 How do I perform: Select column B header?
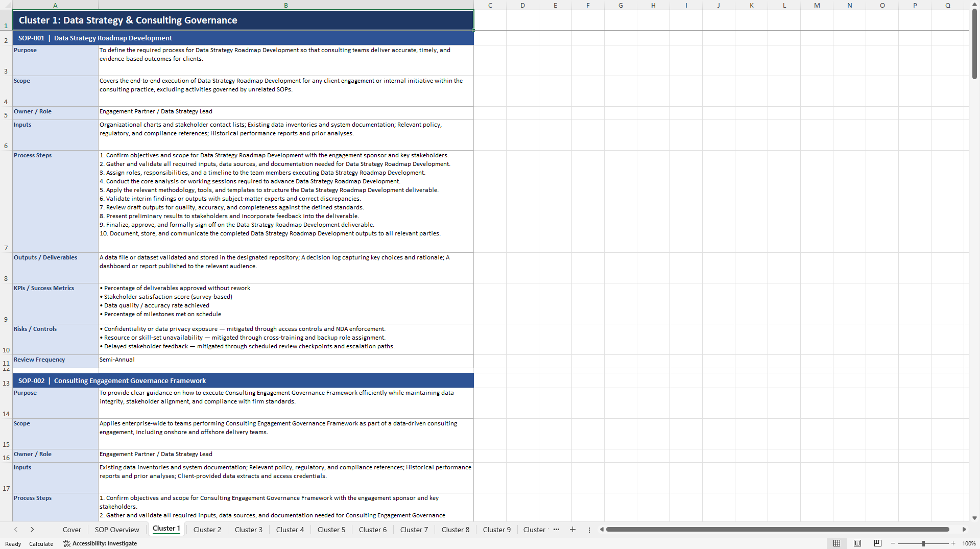click(286, 5)
